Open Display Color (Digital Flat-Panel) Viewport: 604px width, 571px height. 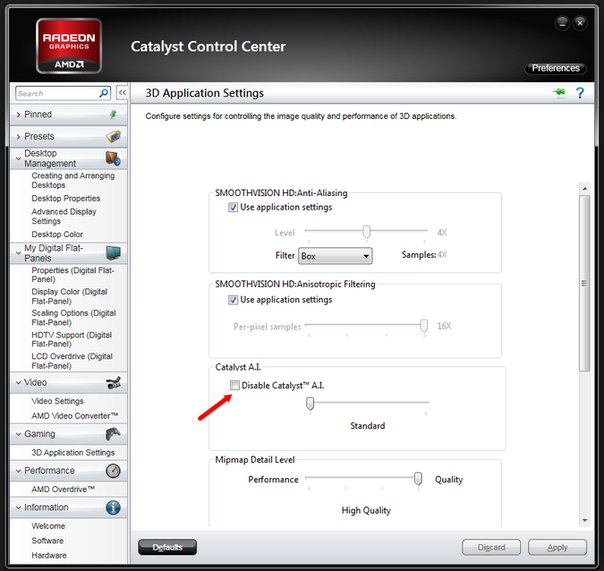coord(69,296)
